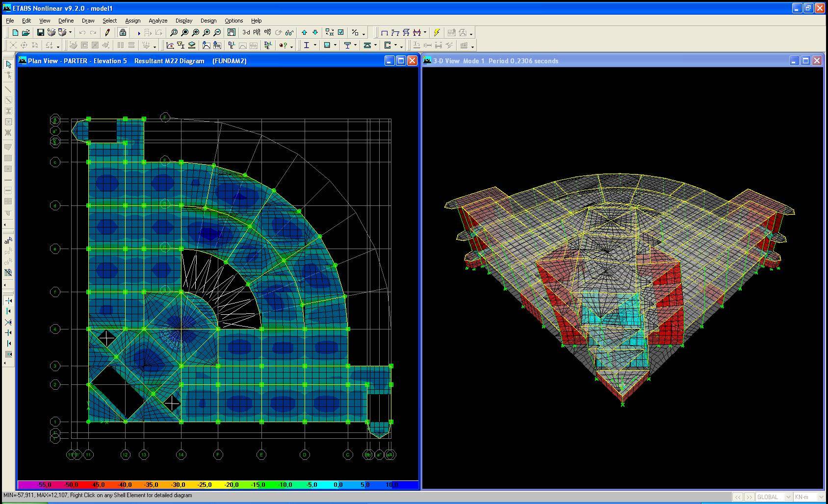The width and height of the screenshot is (828, 504).
Task: Open the Display menu
Action: (184, 21)
